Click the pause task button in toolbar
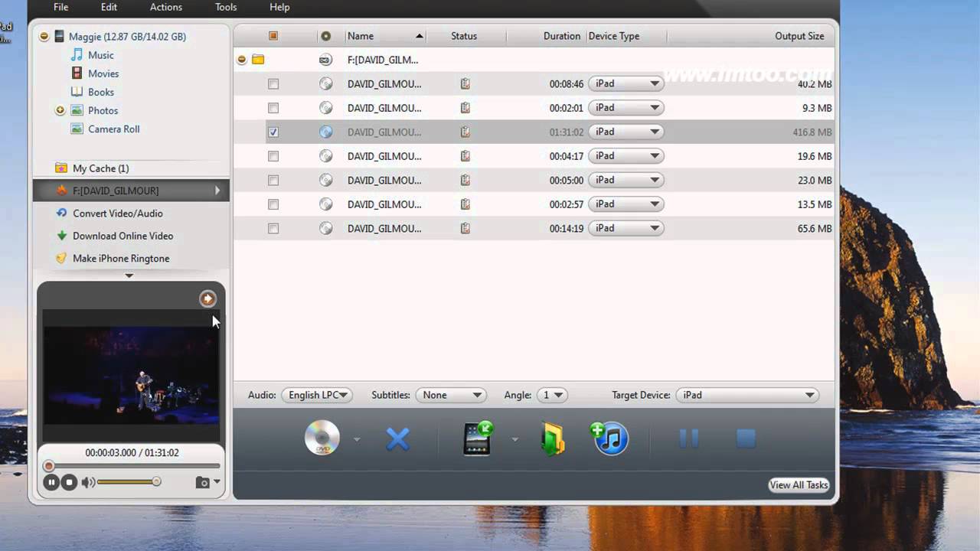 [x=689, y=439]
